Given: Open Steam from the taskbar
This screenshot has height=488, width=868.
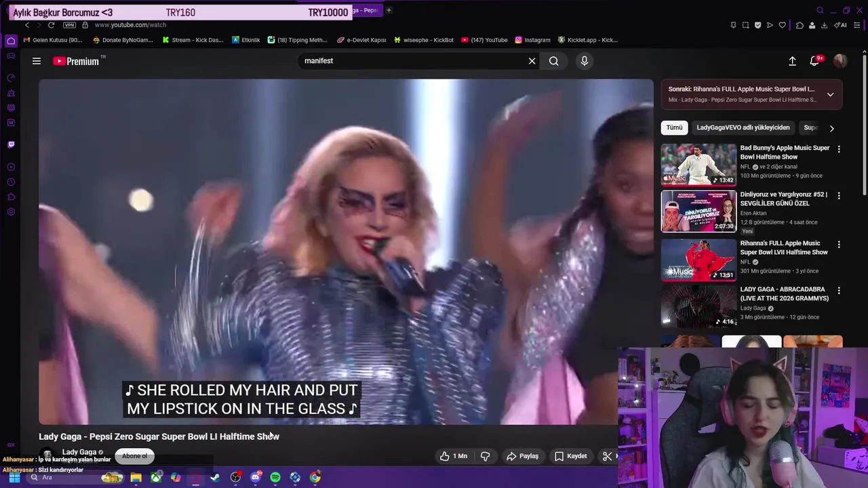Looking at the screenshot, I should coord(215,477).
